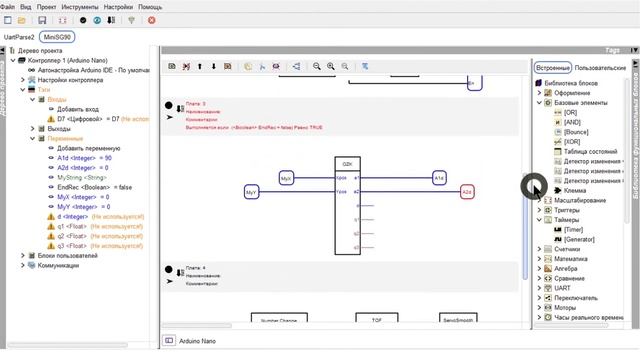Click the collapse arrow of the project tree panel

[2, 51]
